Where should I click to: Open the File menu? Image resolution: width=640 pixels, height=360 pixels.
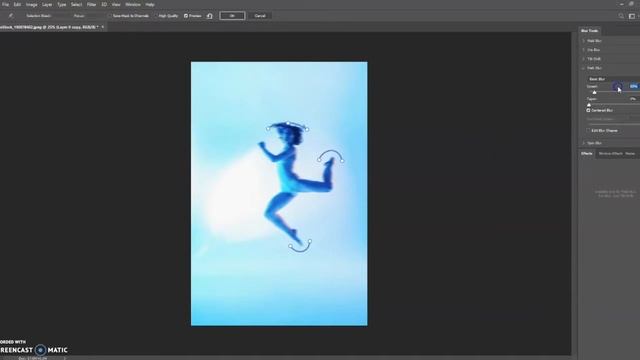pyautogui.click(x=6, y=4)
